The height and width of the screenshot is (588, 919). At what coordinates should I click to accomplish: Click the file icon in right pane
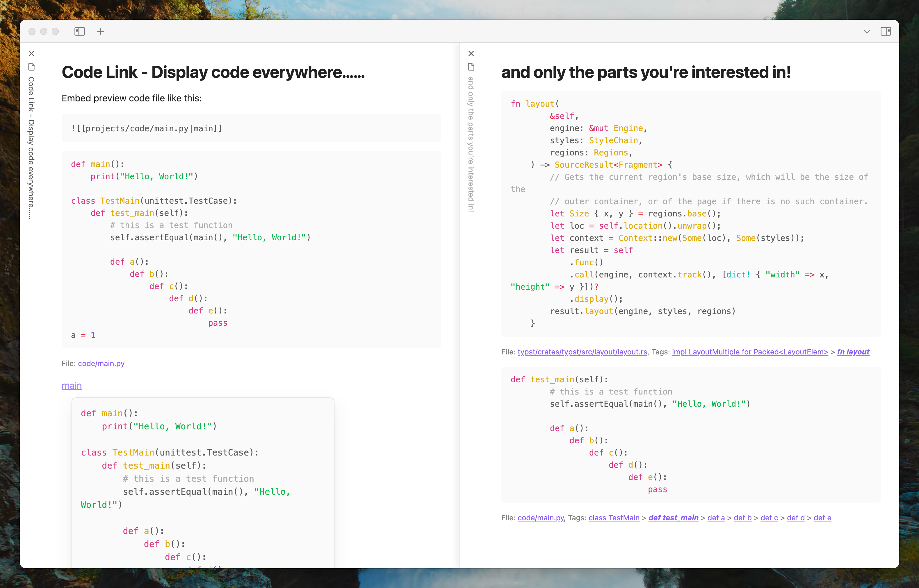pos(471,67)
